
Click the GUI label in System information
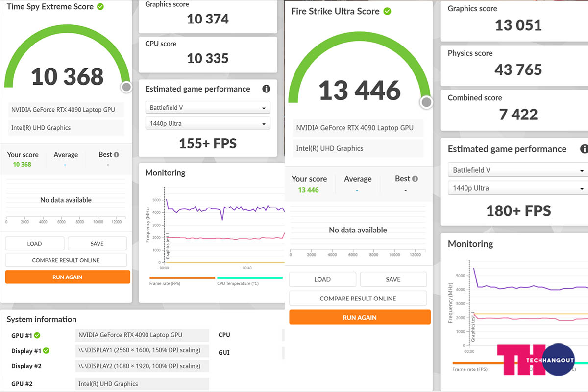pos(224,353)
